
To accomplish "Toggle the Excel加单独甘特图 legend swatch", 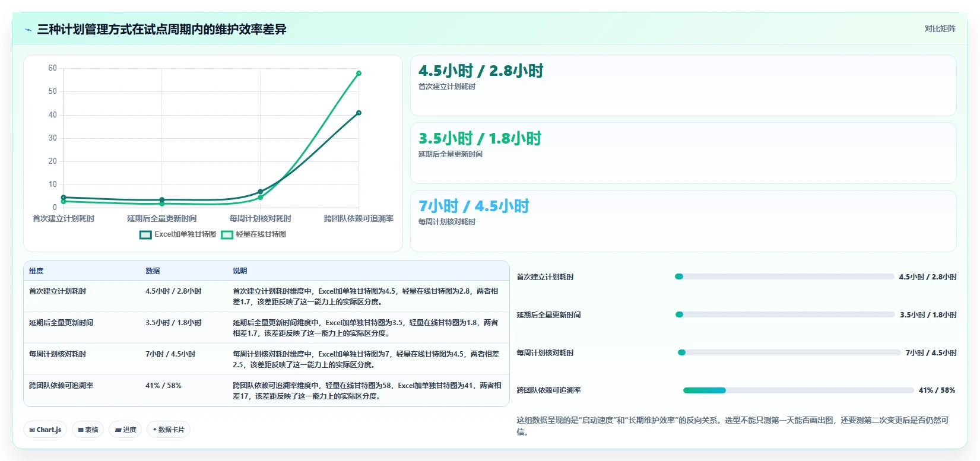I will pyautogui.click(x=145, y=234).
